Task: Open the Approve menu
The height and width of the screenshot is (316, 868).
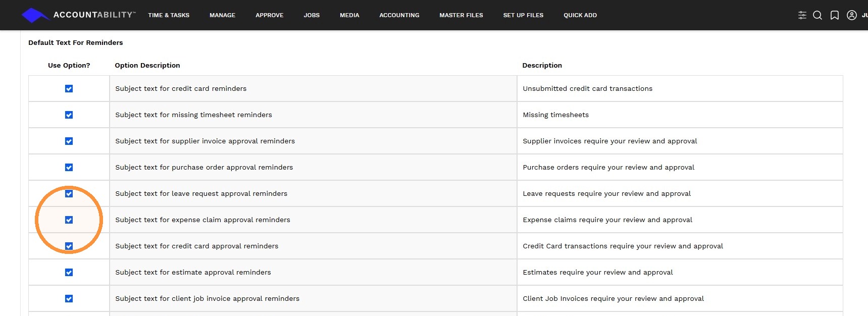Action: (269, 15)
